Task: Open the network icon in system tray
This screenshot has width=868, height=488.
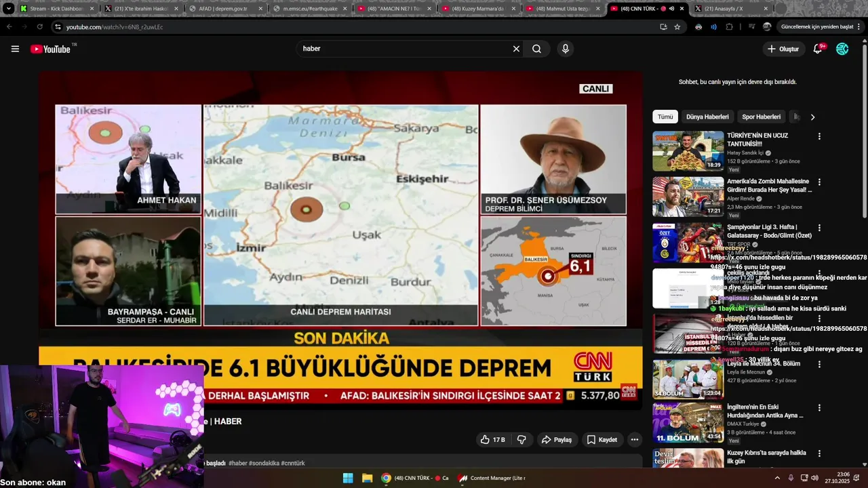Action: coord(803,478)
